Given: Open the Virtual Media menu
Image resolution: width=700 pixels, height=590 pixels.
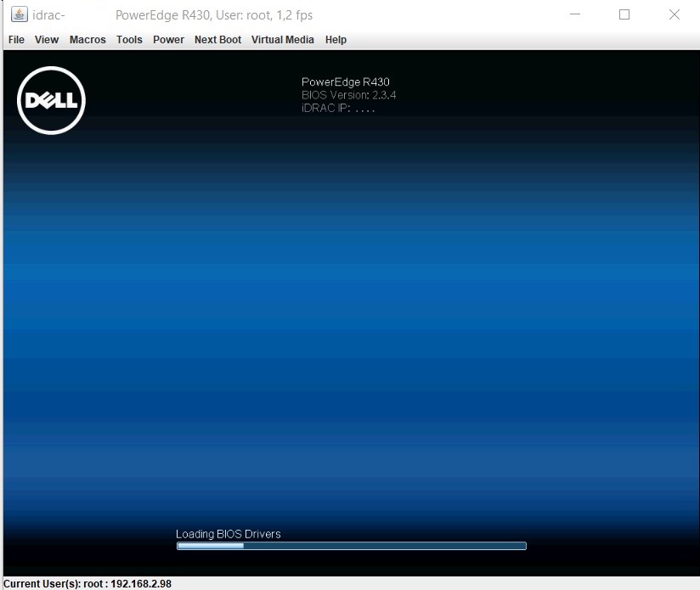Looking at the screenshot, I should 283,40.
